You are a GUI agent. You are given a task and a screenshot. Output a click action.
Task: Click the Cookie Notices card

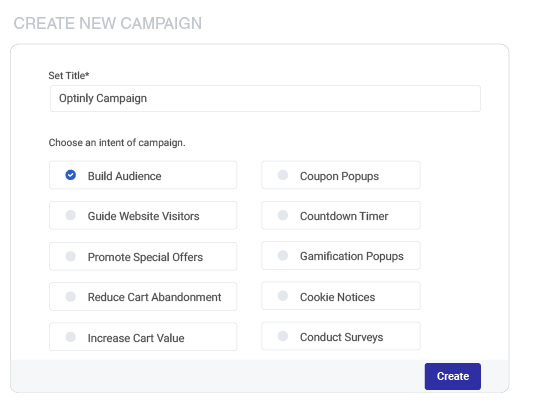pyautogui.click(x=341, y=296)
